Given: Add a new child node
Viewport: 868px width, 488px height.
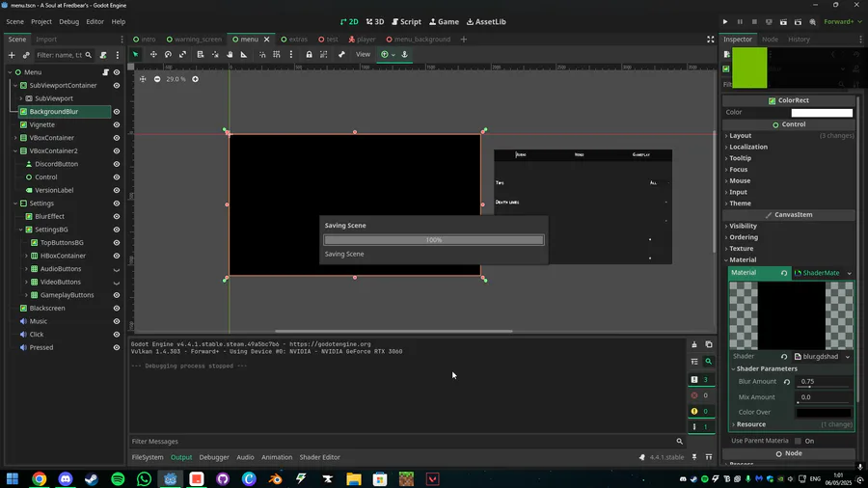Looking at the screenshot, I should point(12,55).
